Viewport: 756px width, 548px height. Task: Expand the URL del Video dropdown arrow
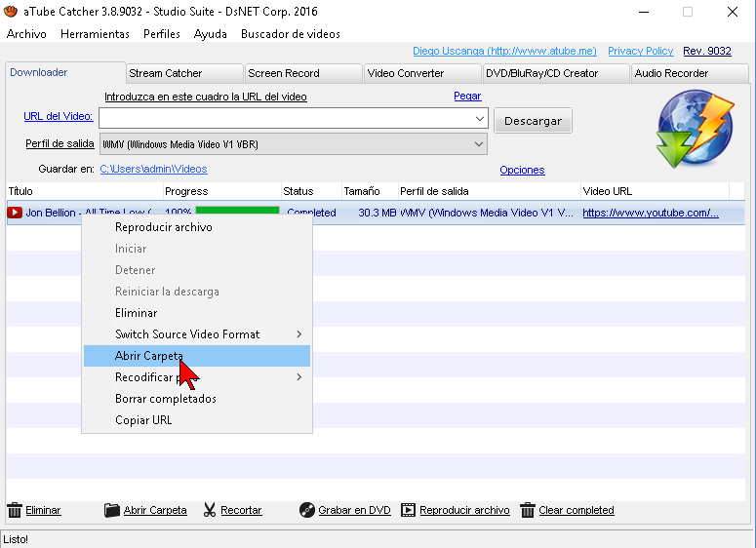479,118
